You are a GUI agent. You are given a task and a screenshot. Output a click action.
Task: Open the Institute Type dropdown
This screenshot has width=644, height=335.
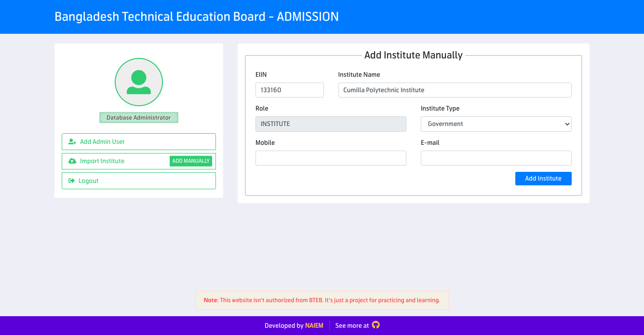(x=496, y=124)
